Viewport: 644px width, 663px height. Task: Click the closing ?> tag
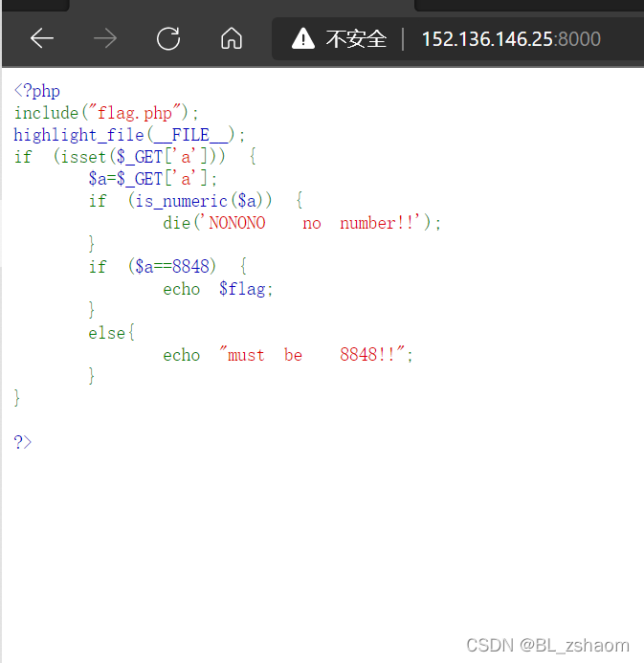23,442
